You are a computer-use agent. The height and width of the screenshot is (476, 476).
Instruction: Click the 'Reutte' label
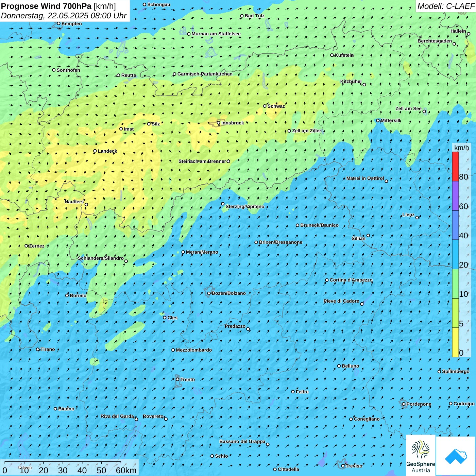pyautogui.click(x=129, y=75)
